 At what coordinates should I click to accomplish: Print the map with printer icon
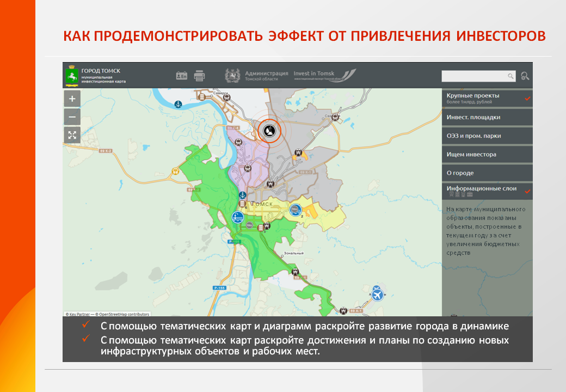pos(199,76)
